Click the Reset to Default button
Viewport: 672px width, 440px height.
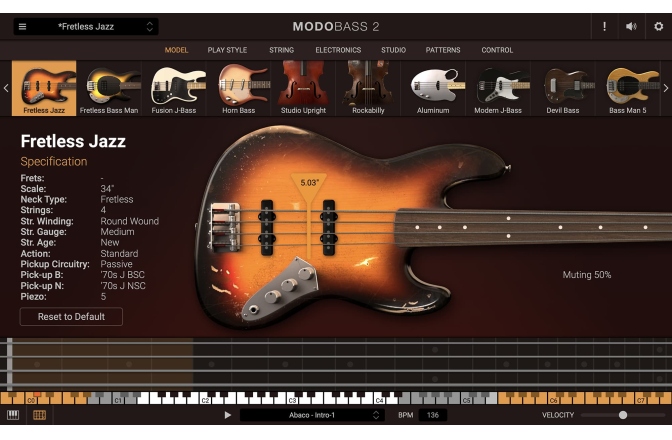point(71,317)
